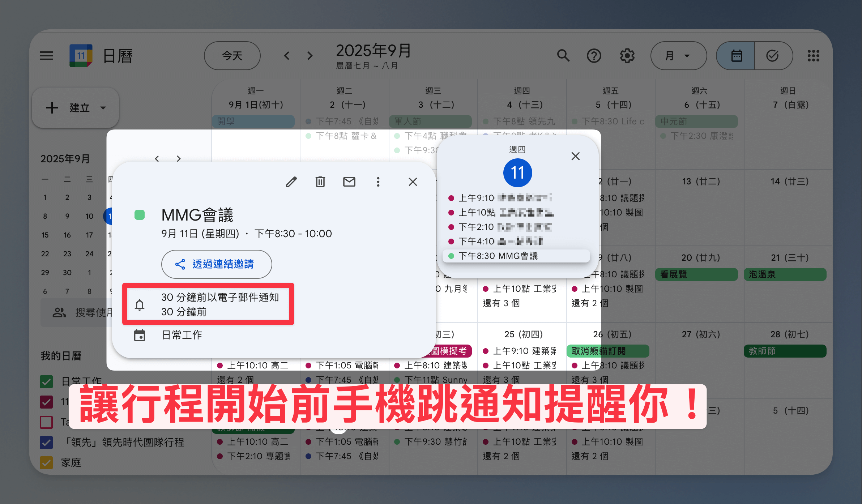Image resolution: width=862 pixels, height=504 pixels.
Task: Open the hamburger main menu
Action: point(46,56)
